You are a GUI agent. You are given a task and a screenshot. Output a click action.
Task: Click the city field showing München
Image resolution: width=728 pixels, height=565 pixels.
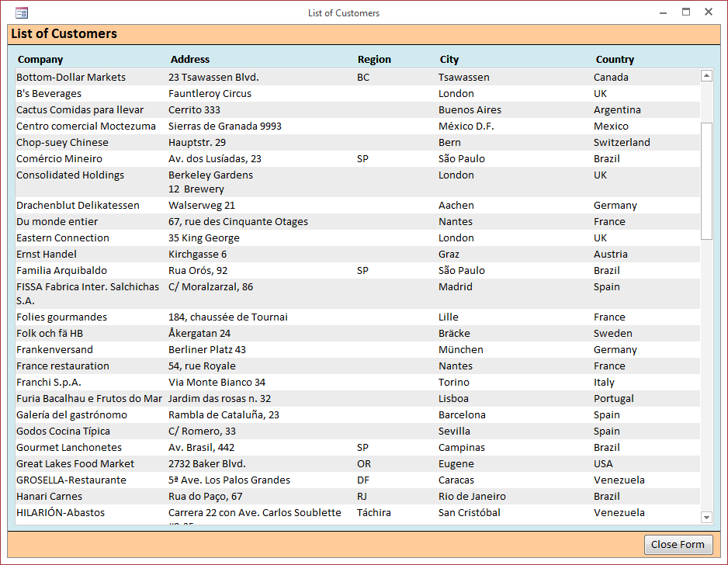pos(460,350)
